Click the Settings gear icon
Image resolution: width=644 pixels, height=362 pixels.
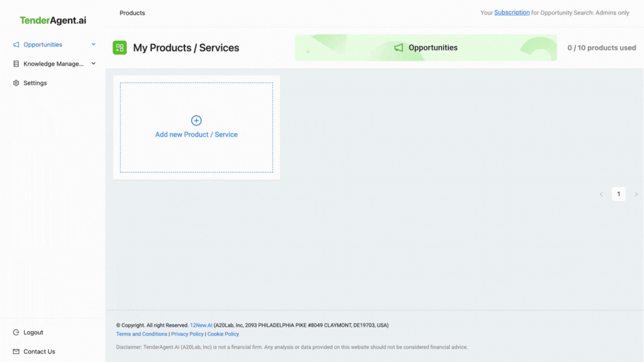(x=16, y=83)
